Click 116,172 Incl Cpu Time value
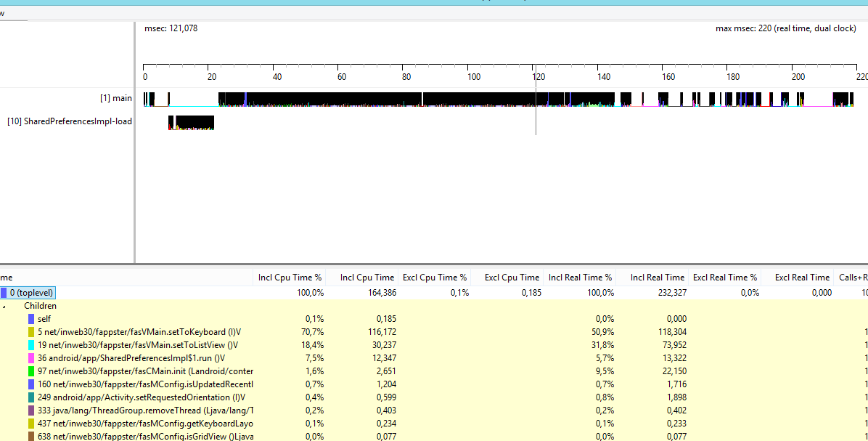The width and height of the screenshot is (868, 441). [382, 332]
